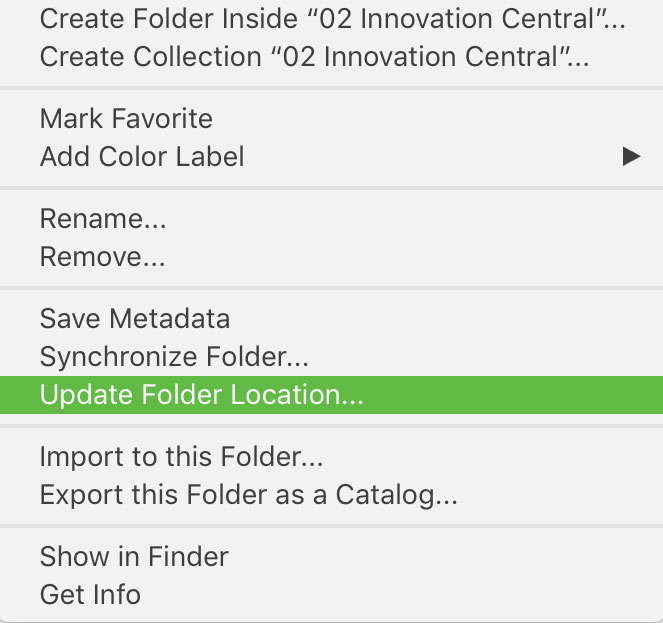Select Remove... from the context menu
The image size is (663, 623).
(332, 257)
